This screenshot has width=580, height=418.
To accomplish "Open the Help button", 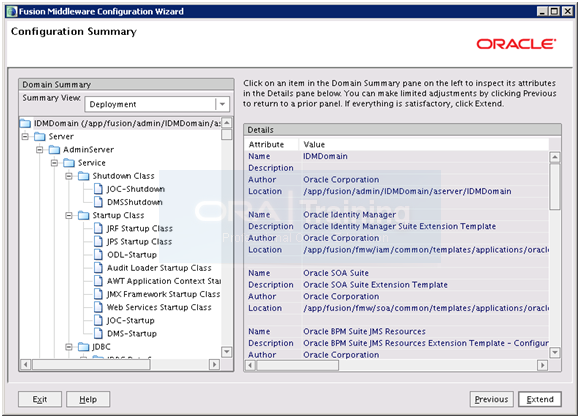I will (x=88, y=399).
